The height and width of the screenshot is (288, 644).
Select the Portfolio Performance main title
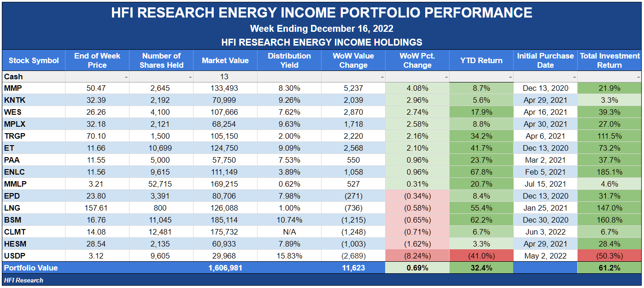322,12
